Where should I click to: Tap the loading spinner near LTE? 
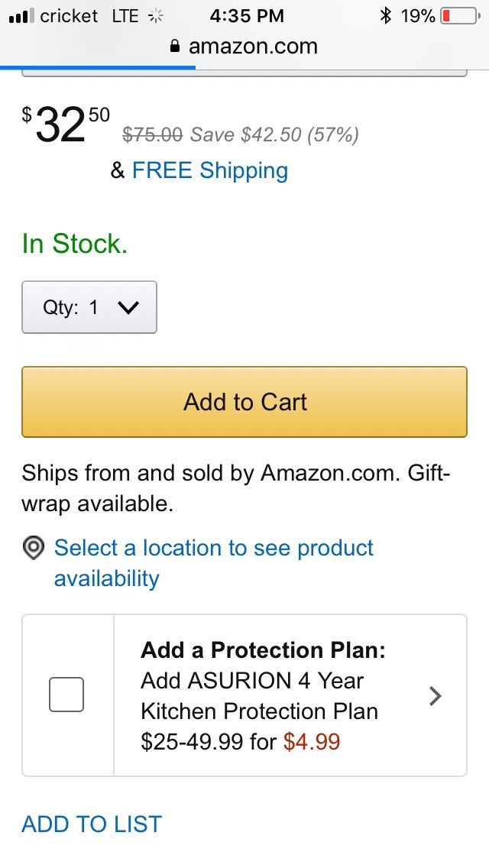[156, 17]
